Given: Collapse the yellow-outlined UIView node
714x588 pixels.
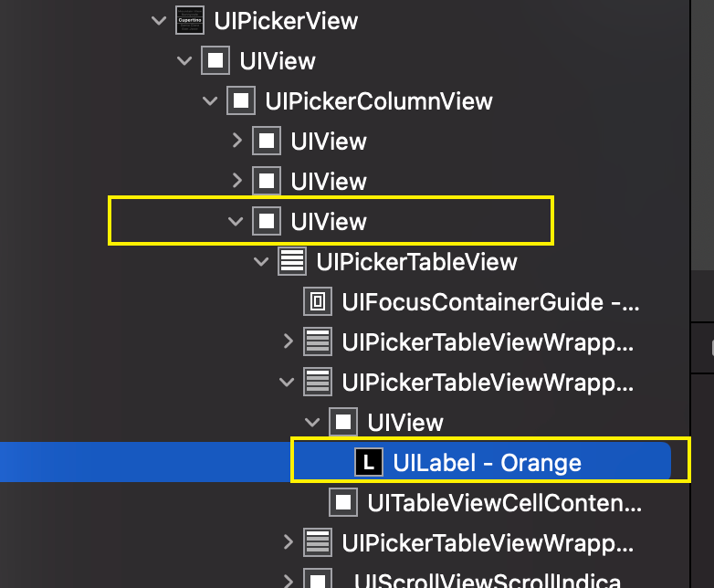Looking at the screenshot, I should [237, 221].
